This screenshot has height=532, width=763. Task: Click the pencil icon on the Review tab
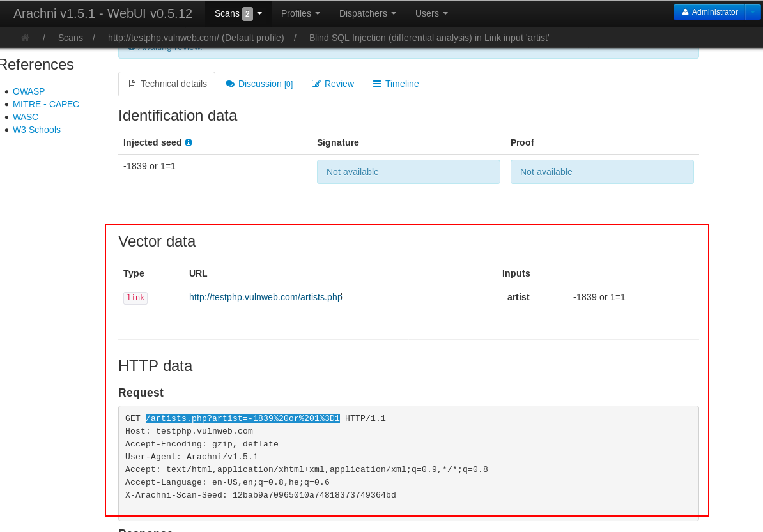click(316, 83)
